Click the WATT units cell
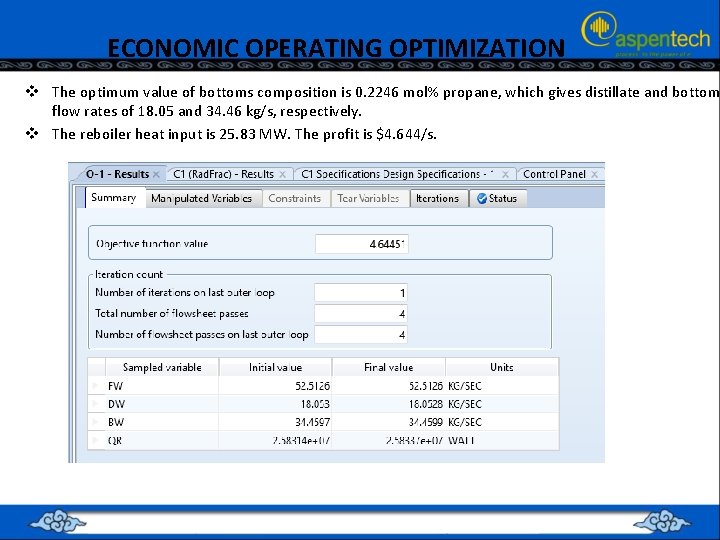This screenshot has width=720, height=540. [x=502, y=440]
